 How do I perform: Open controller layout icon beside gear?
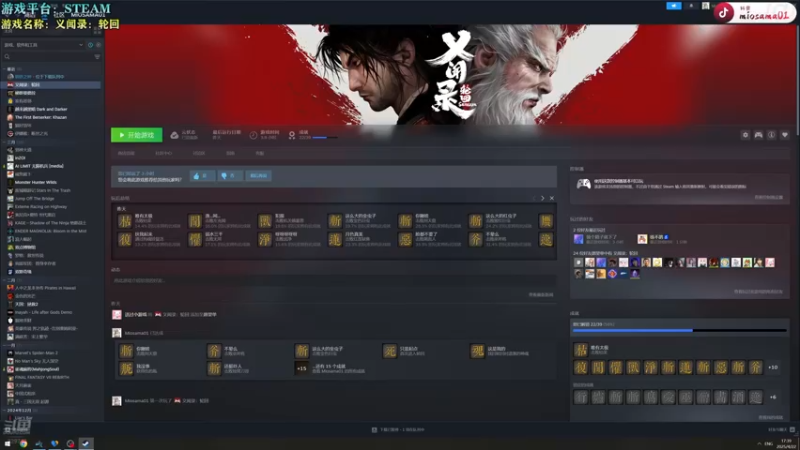[x=759, y=135]
